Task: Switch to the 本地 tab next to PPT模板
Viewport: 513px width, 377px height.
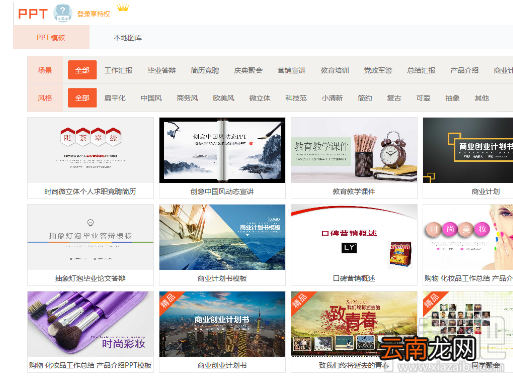Action: click(x=128, y=38)
